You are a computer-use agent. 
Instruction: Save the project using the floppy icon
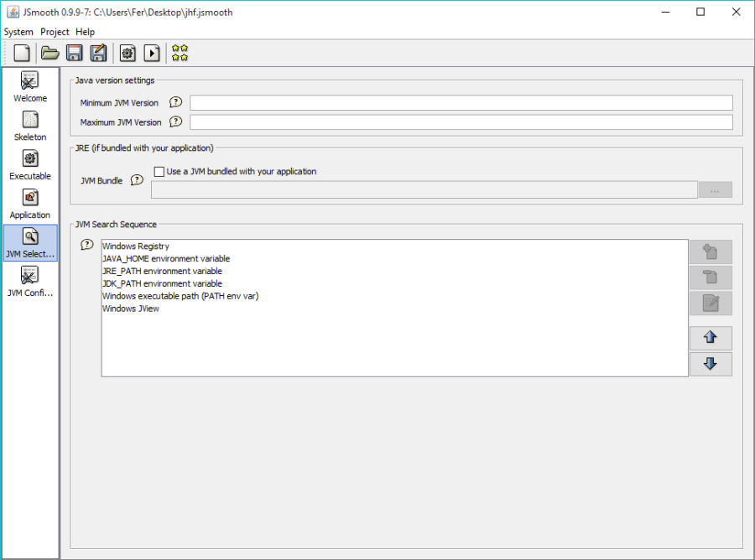coord(74,54)
